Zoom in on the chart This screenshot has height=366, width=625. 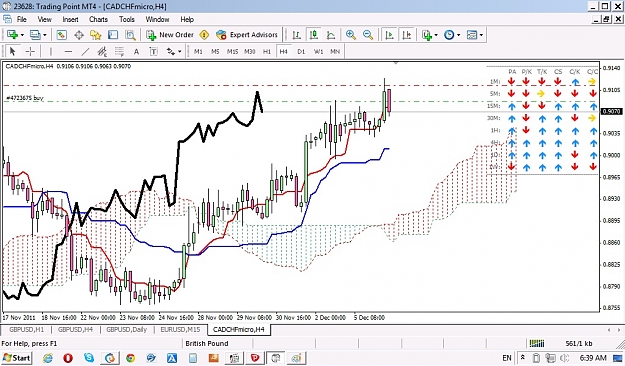(351, 35)
